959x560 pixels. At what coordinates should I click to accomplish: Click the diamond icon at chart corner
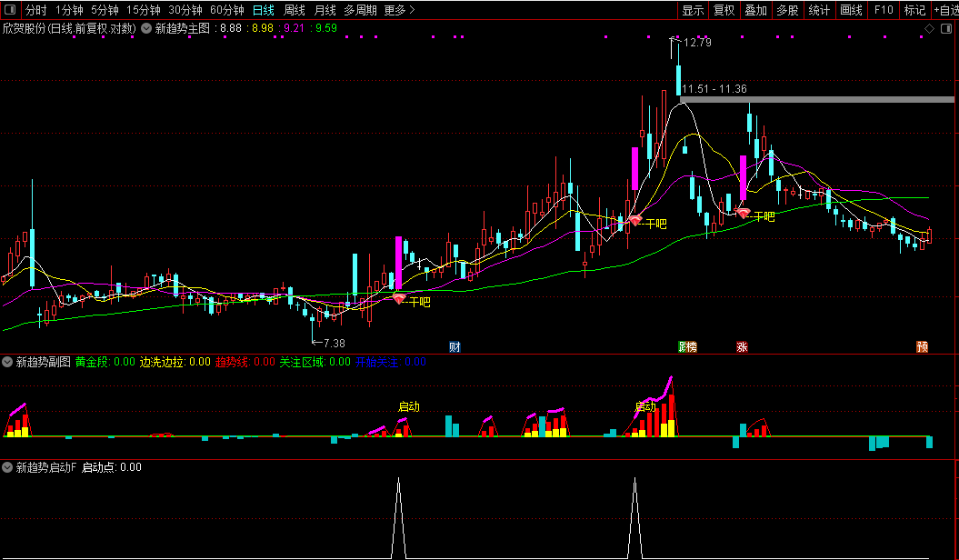929,29
